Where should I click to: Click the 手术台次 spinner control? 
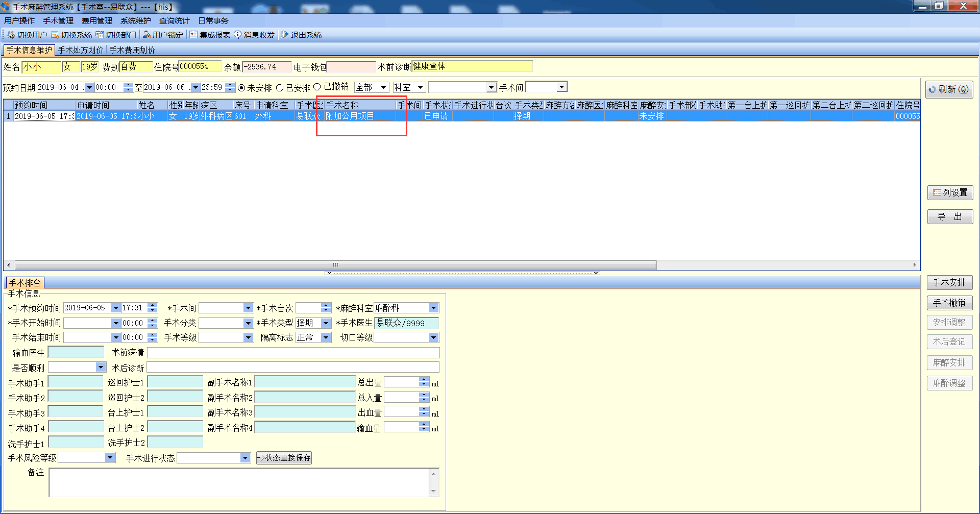[x=326, y=308]
